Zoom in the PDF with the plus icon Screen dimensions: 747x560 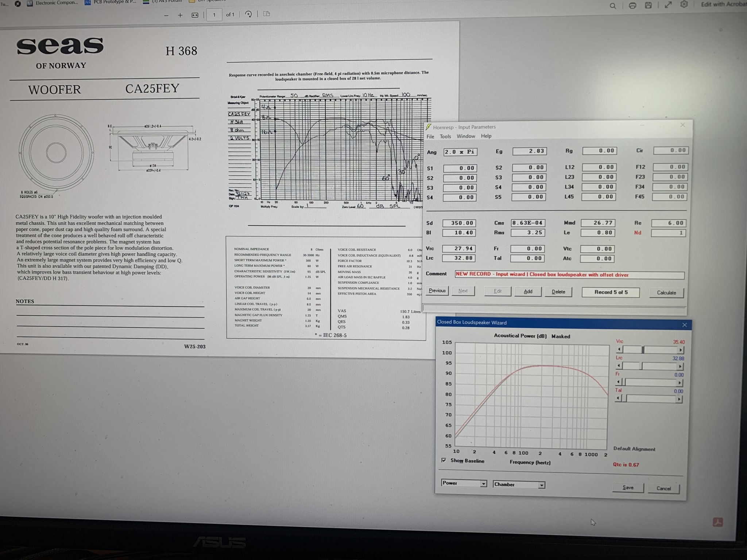pyautogui.click(x=180, y=15)
